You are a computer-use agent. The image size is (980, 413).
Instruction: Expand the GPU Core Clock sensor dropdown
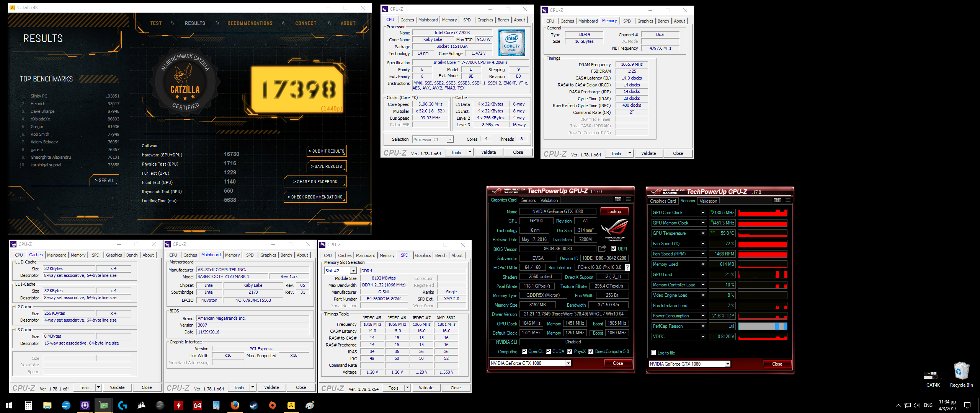(x=703, y=213)
